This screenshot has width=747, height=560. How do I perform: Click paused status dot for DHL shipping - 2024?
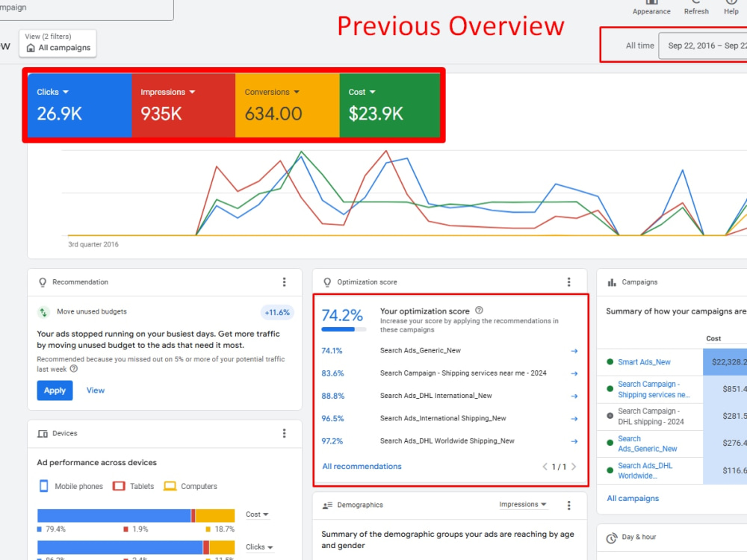[610, 416]
